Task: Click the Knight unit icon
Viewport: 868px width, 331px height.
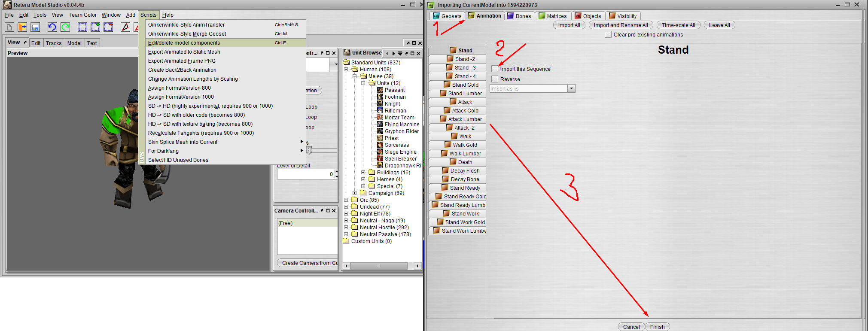Action: coord(380,104)
